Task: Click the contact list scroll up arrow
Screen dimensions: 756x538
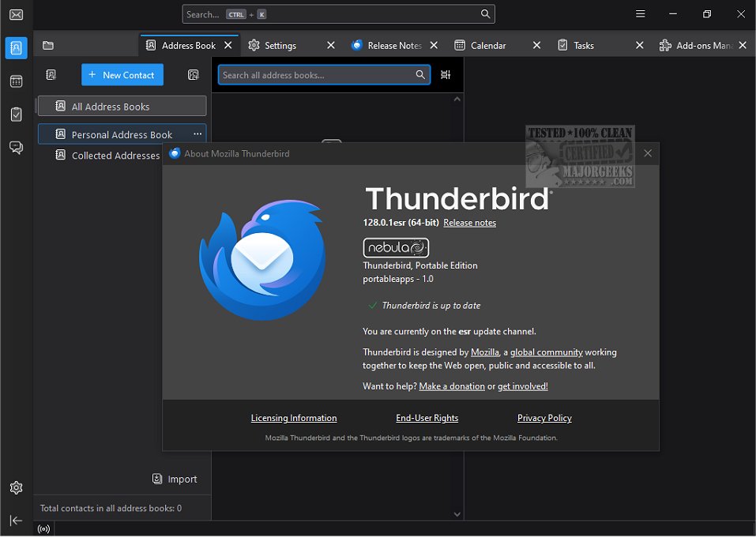Action: 457,100
